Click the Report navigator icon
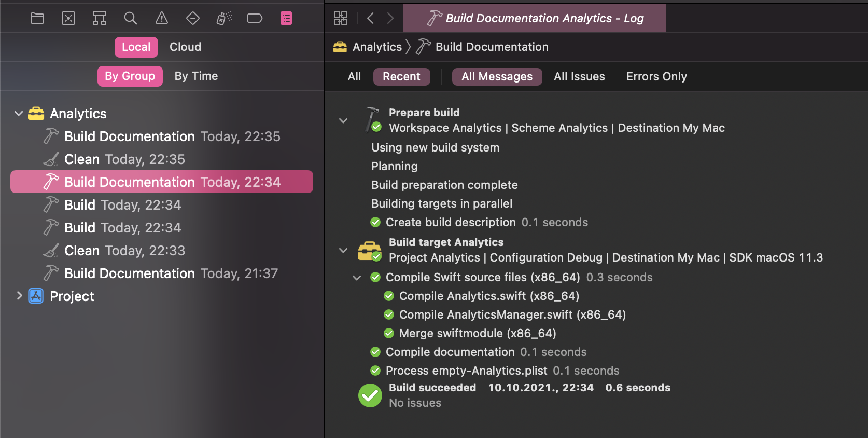 click(x=286, y=19)
